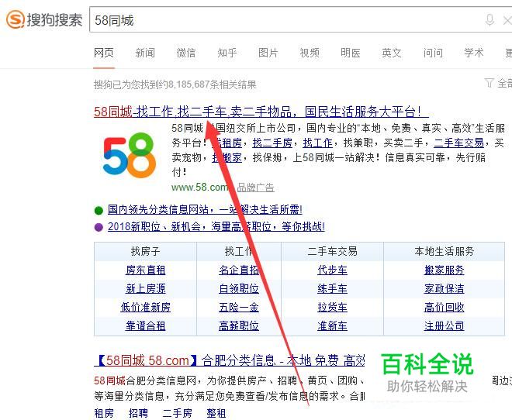
Task: Click the 找房子 column header
Action: 145,251
